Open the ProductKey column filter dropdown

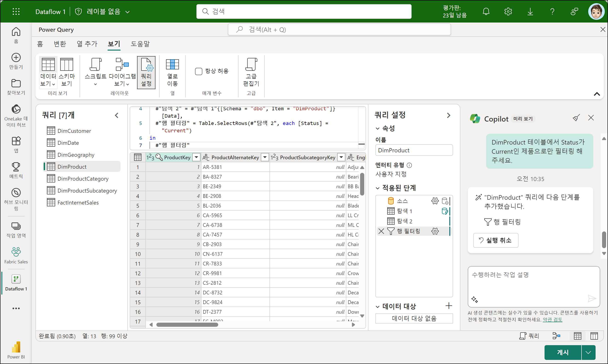point(196,157)
